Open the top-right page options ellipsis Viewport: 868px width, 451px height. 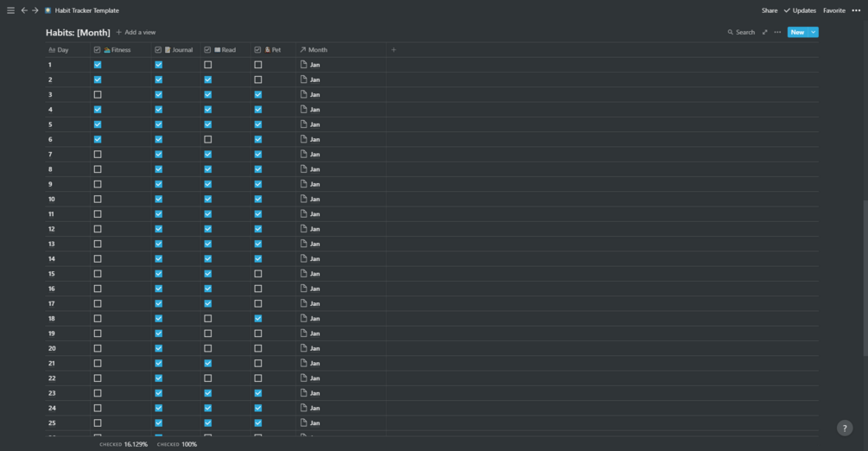click(x=855, y=10)
